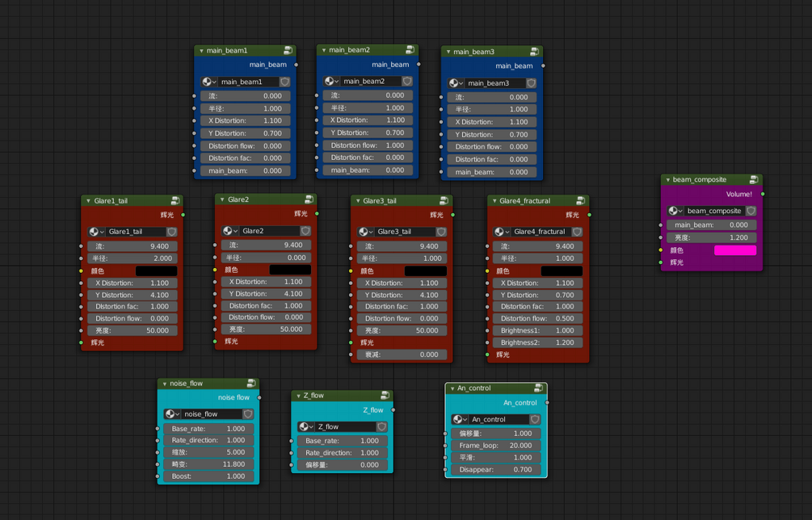Open the black color swatch in Glare2
Viewport: 812px width, 520px height.
[290, 270]
